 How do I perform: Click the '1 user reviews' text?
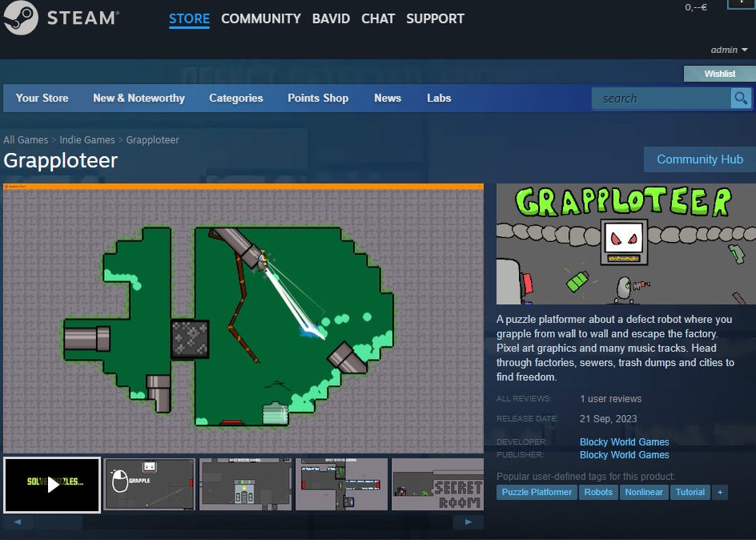(610, 399)
